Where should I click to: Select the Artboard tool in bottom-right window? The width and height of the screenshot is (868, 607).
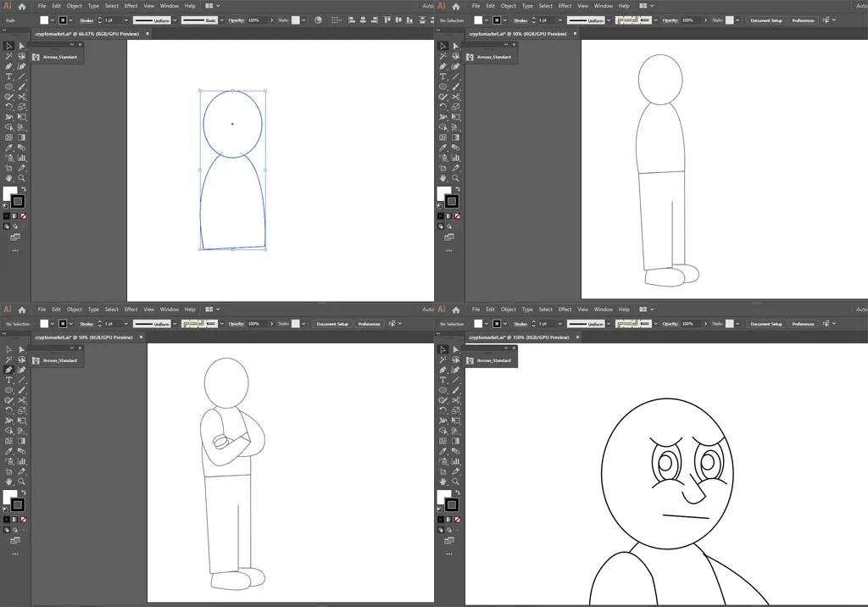click(x=442, y=471)
